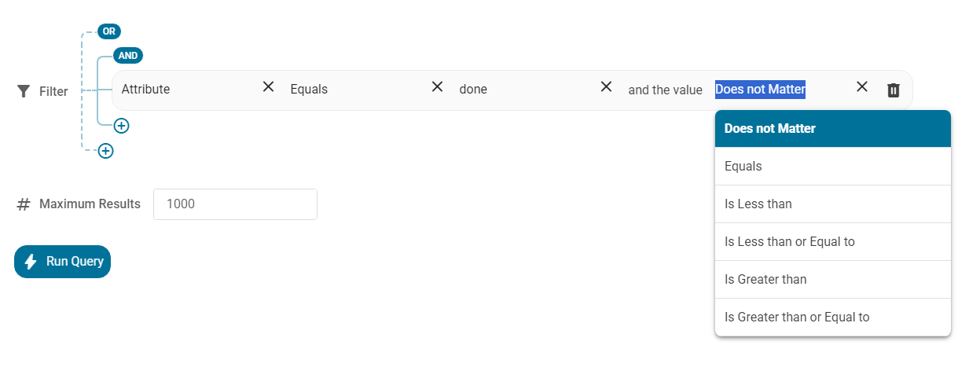980x367 pixels.
Task: Clear the 'done' attribute name value
Action: 606,86
